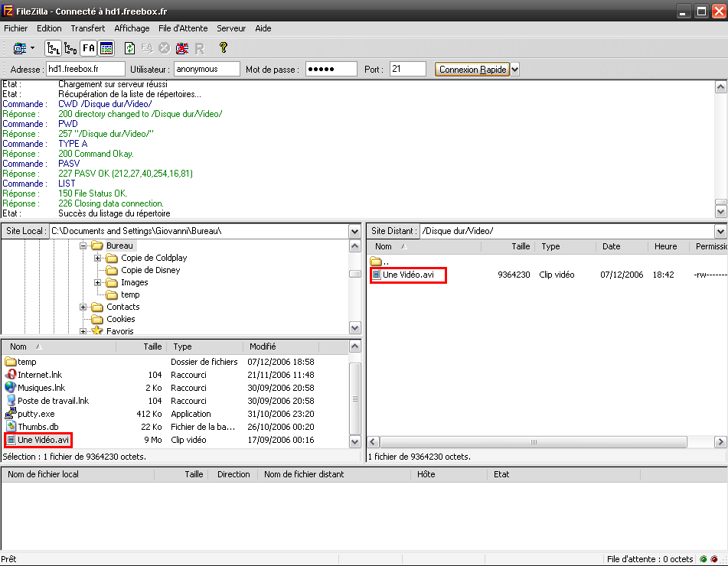This screenshot has height=566, width=728.
Task: Open the dropdown arrow beside Site Manager icon
Action: pos(32,47)
